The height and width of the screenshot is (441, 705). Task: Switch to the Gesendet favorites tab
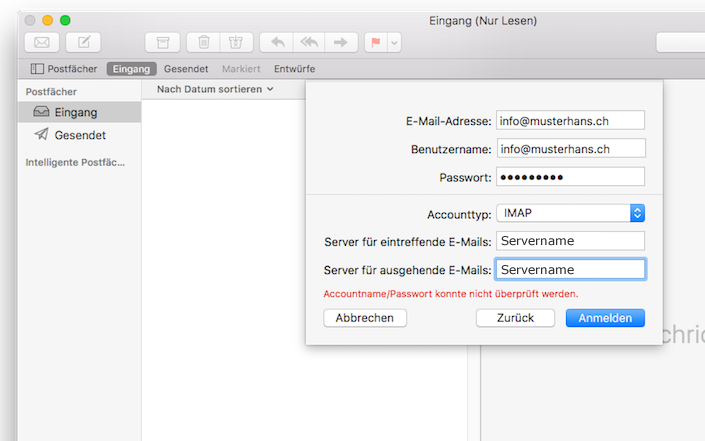[x=186, y=69]
